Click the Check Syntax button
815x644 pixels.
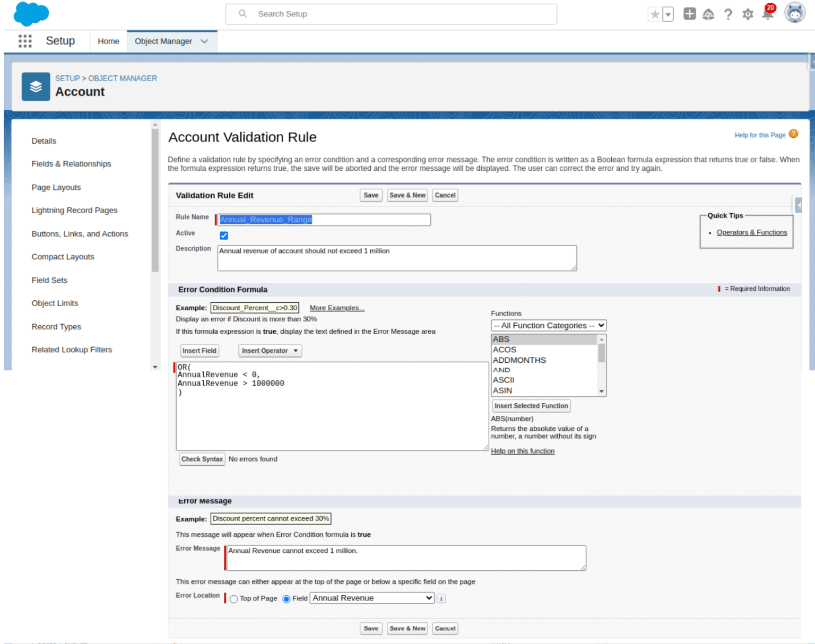point(202,459)
